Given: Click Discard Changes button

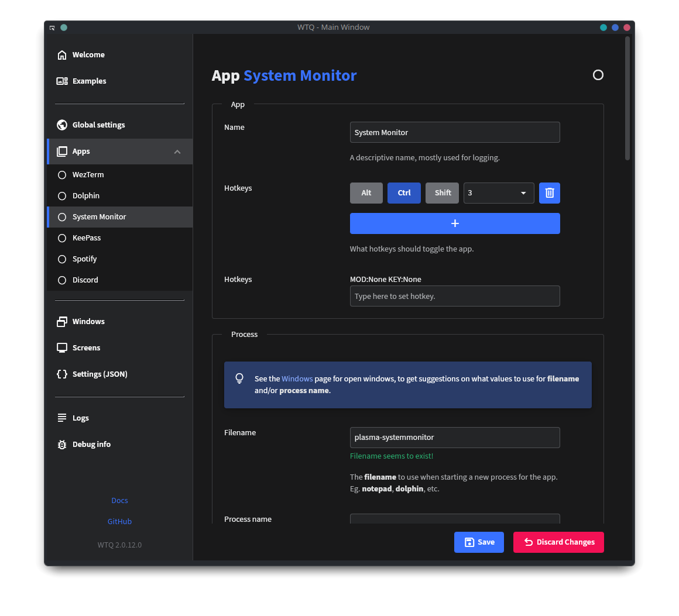Looking at the screenshot, I should click(558, 542).
